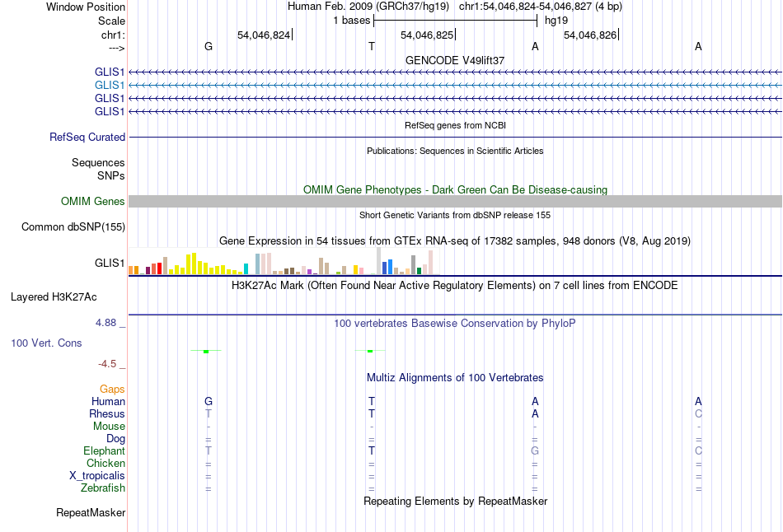Click base A in the Rhesus alignment row

[x=535, y=413]
